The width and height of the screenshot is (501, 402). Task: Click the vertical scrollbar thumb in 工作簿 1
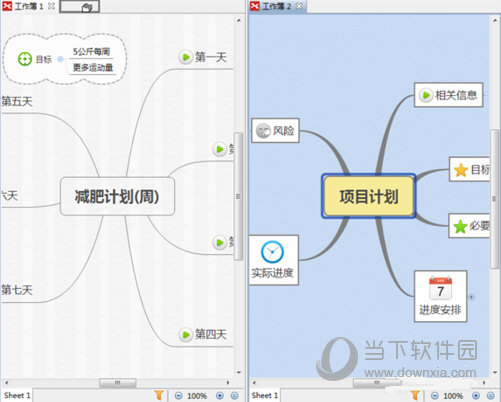pos(238,196)
